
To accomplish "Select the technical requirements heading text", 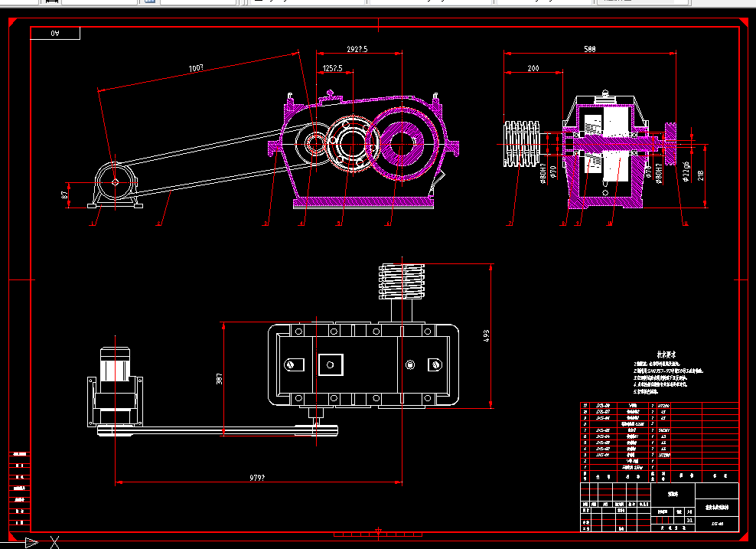I will click(x=666, y=354).
